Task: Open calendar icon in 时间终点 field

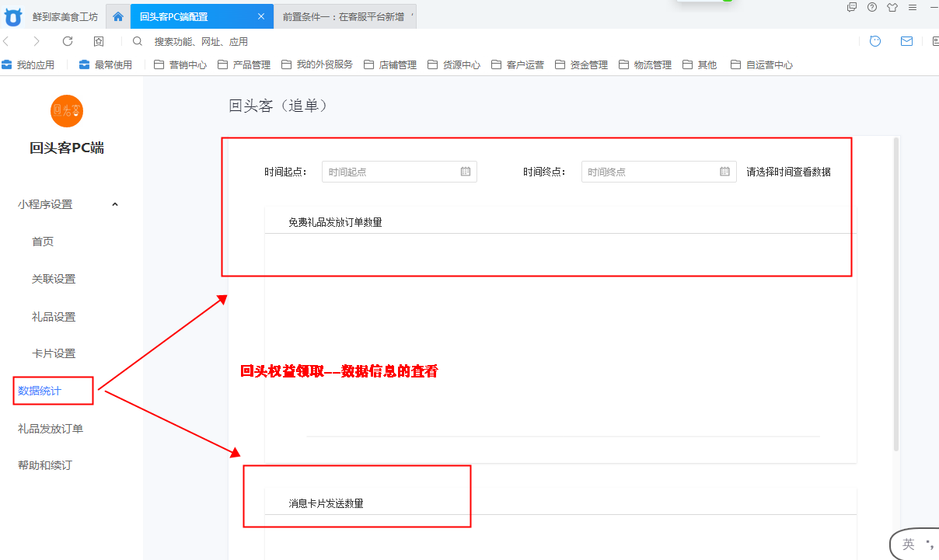Action: tap(724, 172)
